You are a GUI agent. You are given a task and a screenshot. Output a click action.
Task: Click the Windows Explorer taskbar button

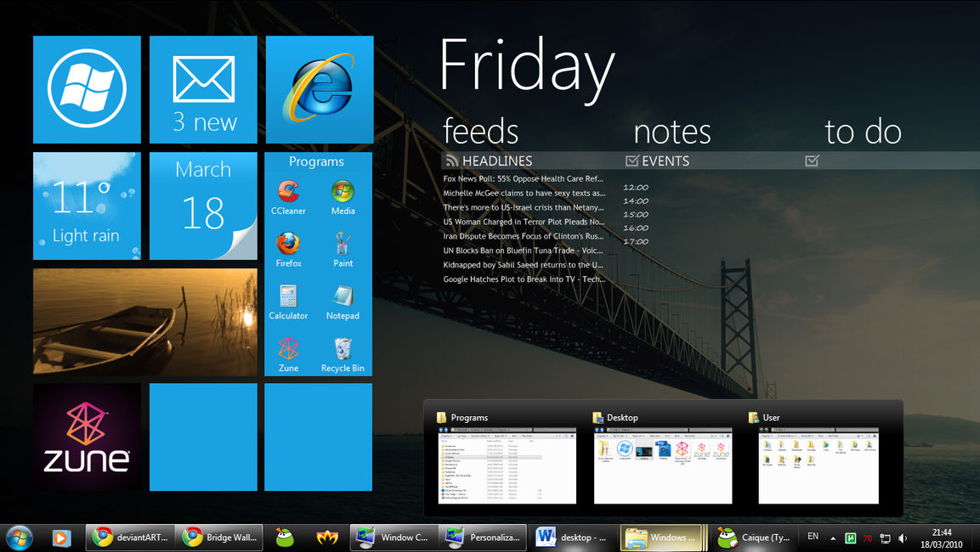click(x=664, y=537)
